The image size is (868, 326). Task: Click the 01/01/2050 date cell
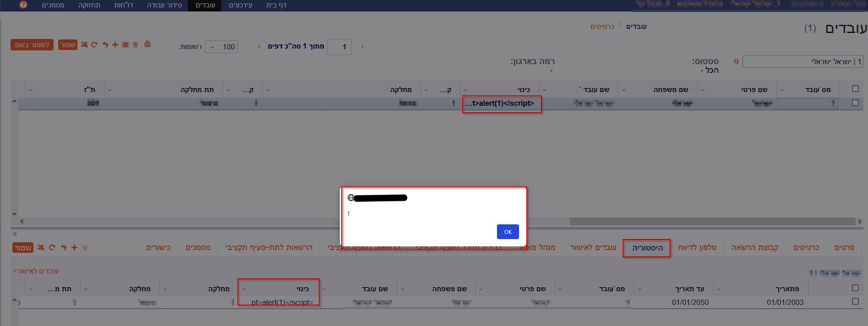tap(690, 302)
